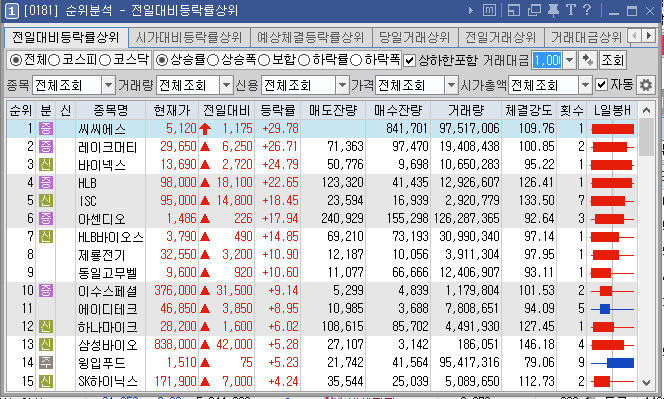Switch to the 전일대비등락률상위 tab
The image size is (664, 399).
[66, 37]
